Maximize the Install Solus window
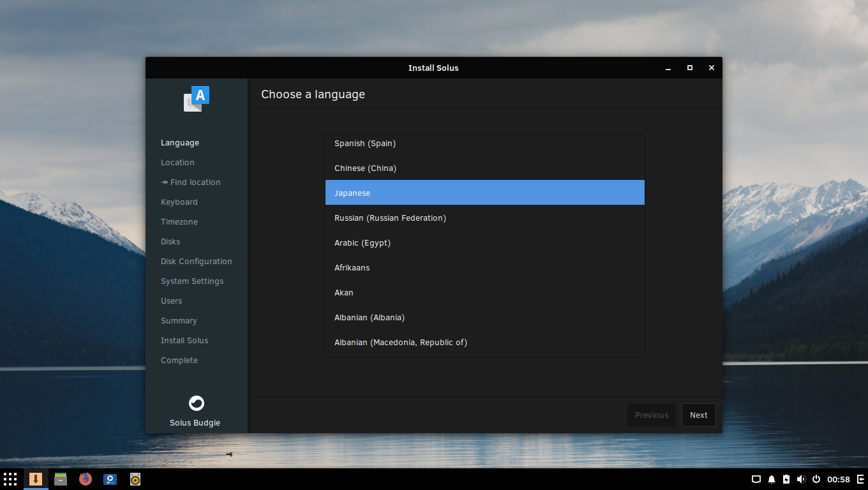The height and width of the screenshot is (490, 868). click(x=690, y=68)
